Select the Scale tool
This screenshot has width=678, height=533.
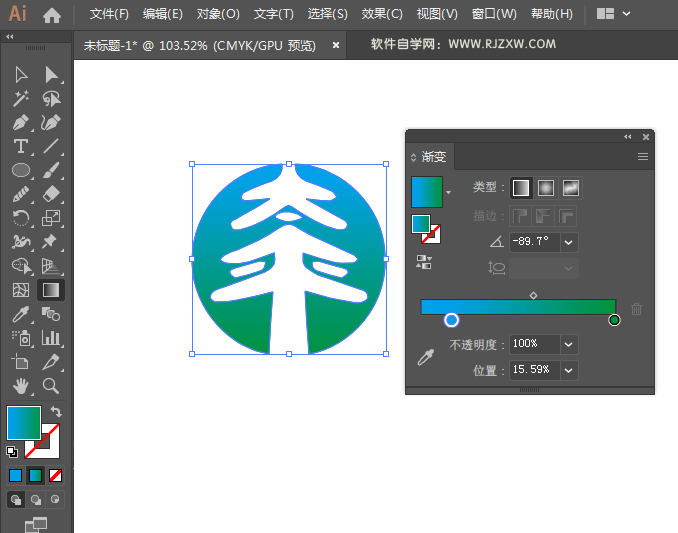(x=51, y=218)
